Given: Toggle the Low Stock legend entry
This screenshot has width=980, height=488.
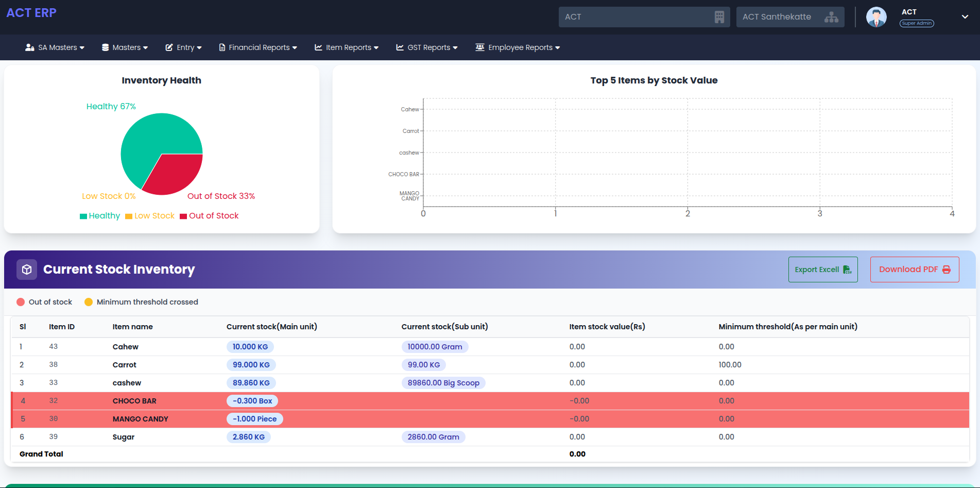Looking at the screenshot, I should [150, 216].
